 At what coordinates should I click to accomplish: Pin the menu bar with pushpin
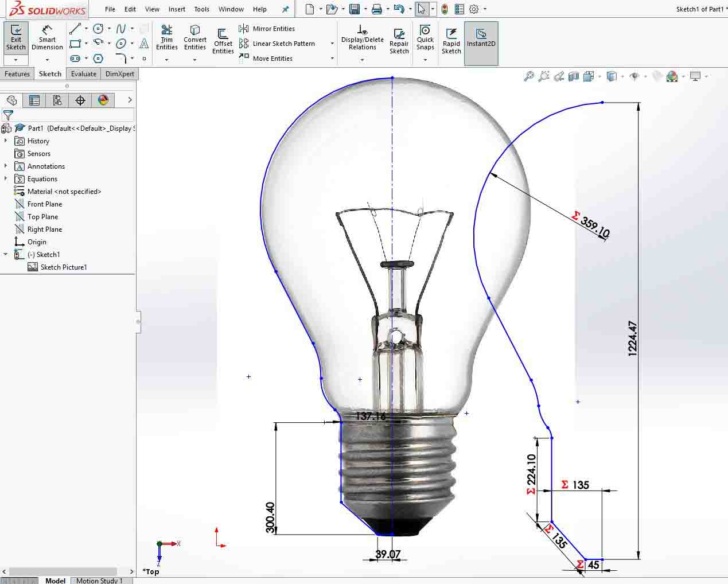pos(285,9)
